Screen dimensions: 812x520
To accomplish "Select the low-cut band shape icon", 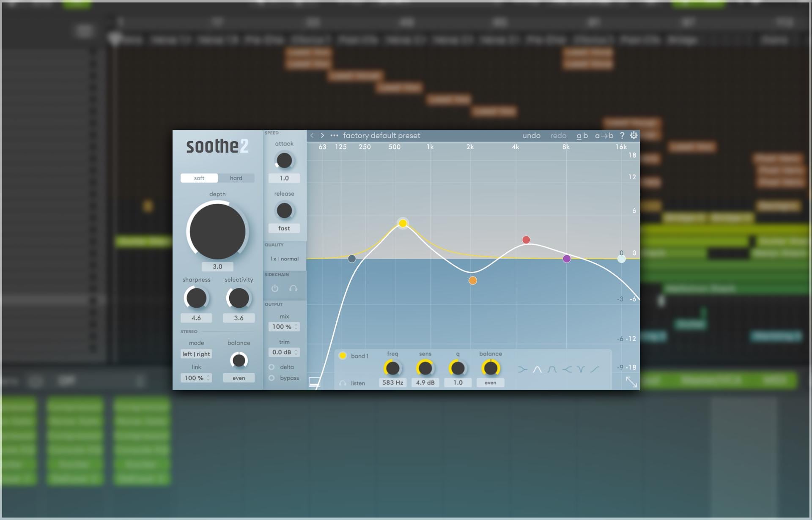I will tap(523, 369).
